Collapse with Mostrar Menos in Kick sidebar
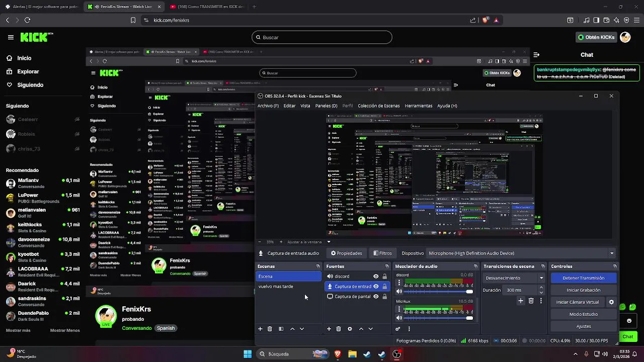 tap(65, 330)
